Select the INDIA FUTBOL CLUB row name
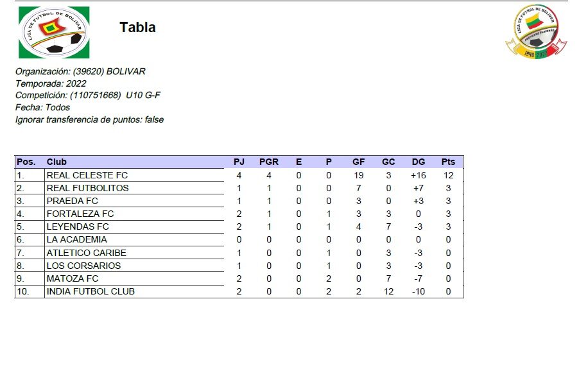The width and height of the screenshot is (588, 367). [x=91, y=291]
